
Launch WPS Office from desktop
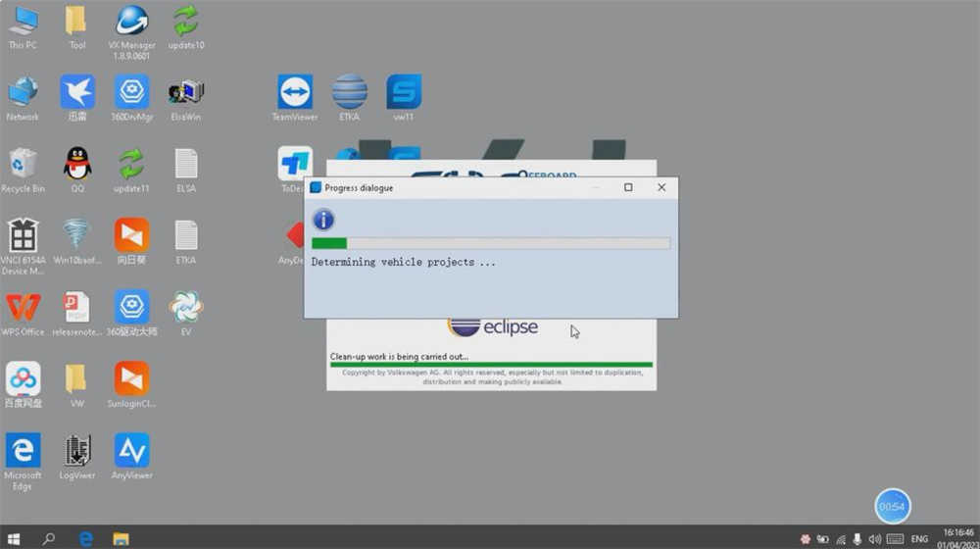24,314
